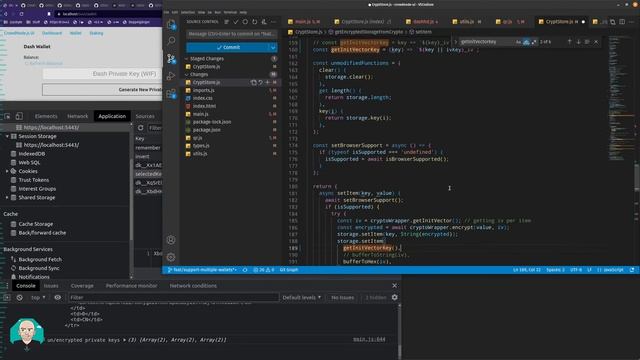Toggle Match Whole Word in find widget
The height and width of the screenshot is (360, 640).
[x=526, y=42]
